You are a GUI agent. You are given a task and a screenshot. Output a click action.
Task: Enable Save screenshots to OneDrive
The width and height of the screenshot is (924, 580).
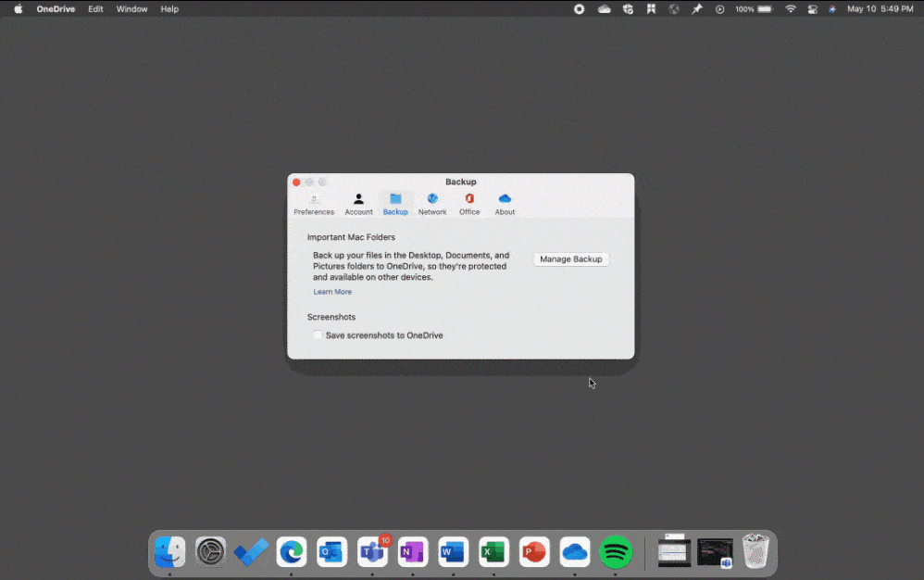(318, 335)
